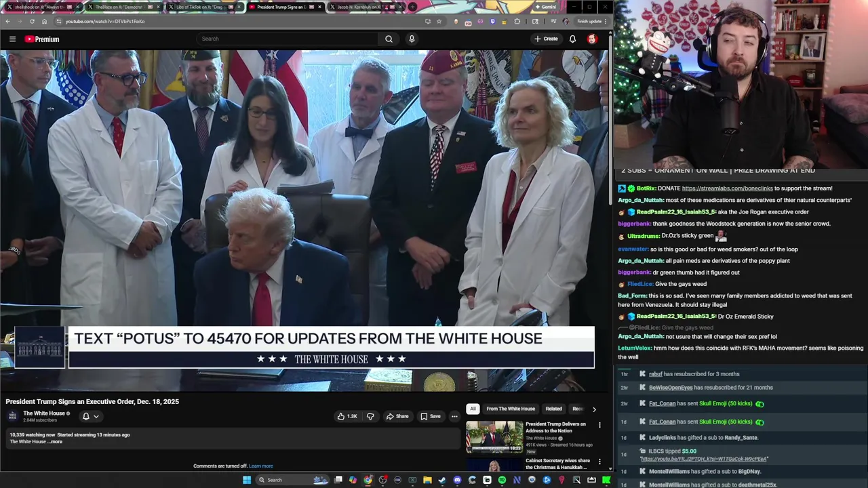Start voice search with the microphone icon

click(x=411, y=39)
